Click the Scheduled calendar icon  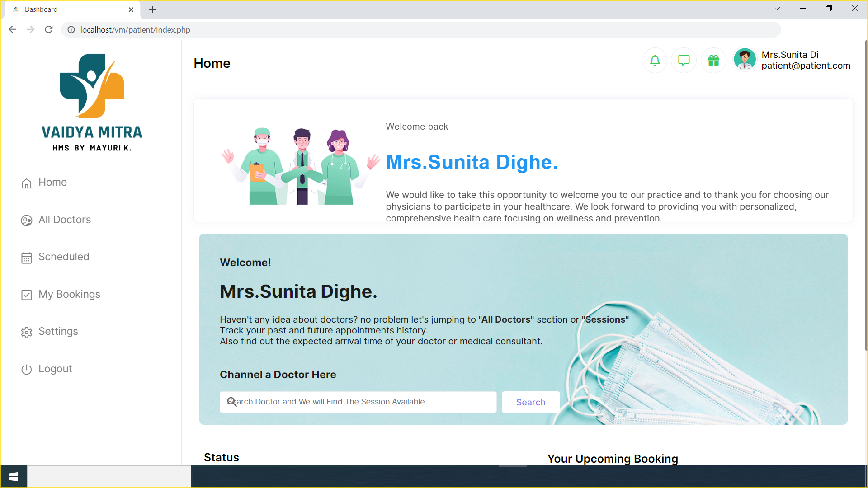tap(27, 258)
